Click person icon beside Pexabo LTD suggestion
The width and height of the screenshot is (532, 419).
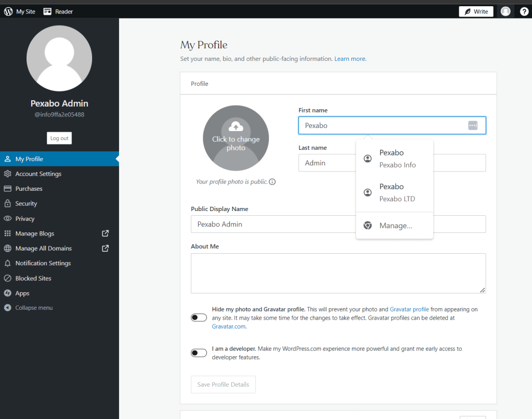coord(368,192)
